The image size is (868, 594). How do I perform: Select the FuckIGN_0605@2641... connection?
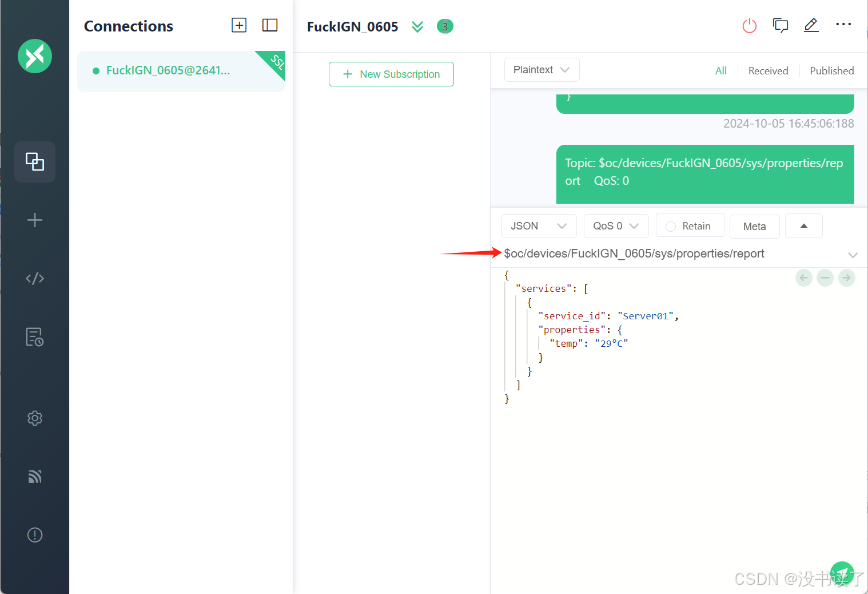coord(181,71)
